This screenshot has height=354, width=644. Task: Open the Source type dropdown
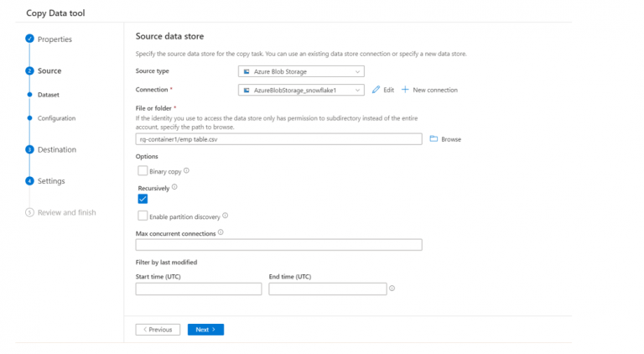pos(301,72)
